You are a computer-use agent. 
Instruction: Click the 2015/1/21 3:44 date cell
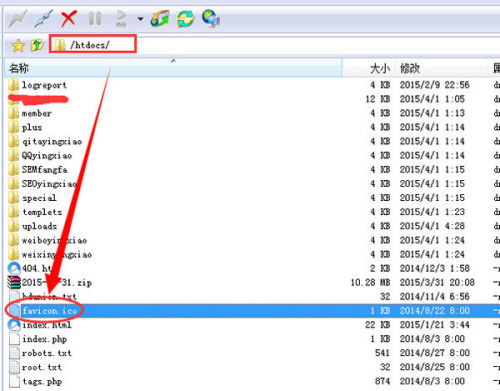[x=435, y=325]
